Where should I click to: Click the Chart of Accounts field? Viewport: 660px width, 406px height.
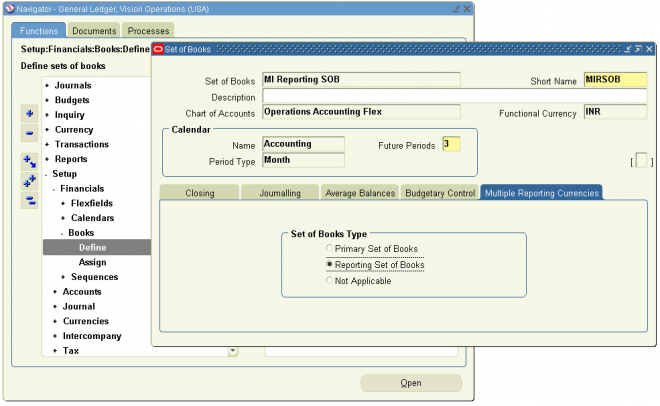pyautogui.click(x=361, y=111)
